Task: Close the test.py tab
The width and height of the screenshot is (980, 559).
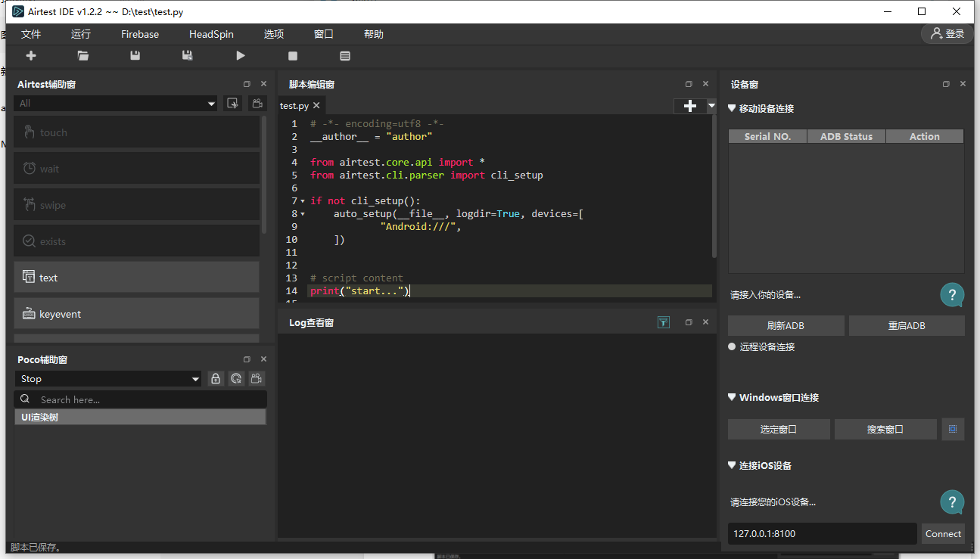Action: (316, 106)
